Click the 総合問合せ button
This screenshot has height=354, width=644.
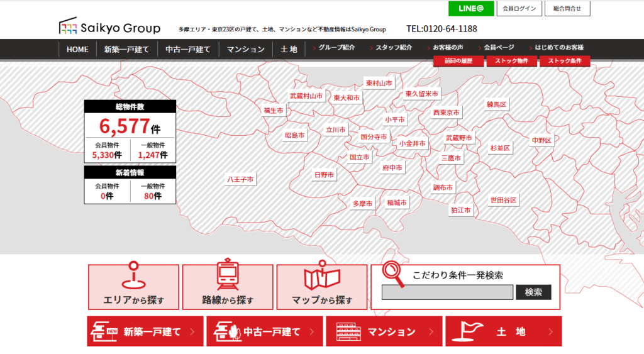point(567,8)
